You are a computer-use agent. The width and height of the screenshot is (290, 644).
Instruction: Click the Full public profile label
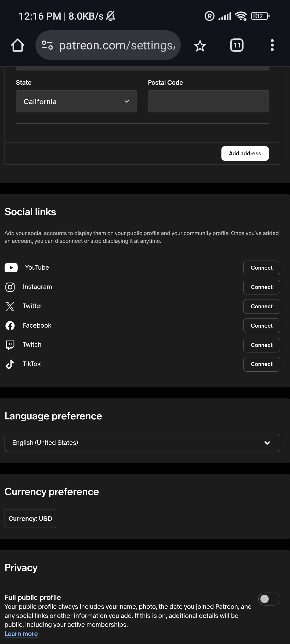point(33,598)
